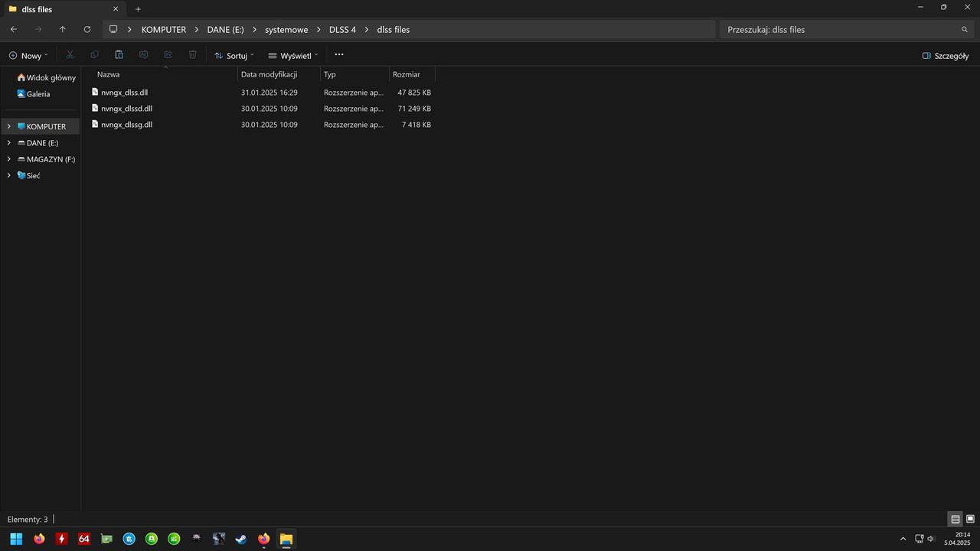This screenshot has width=980, height=551.
Task: Click the computer icon in address bar
Action: 113,29
